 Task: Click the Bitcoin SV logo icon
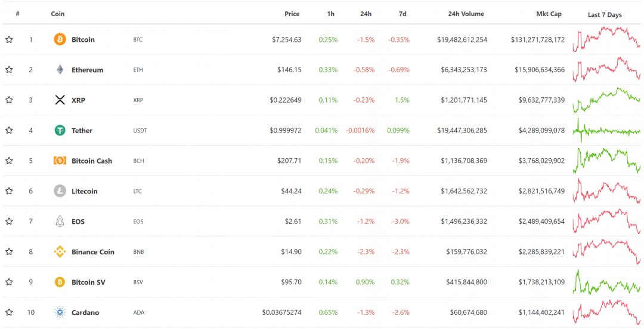tap(60, 282)
